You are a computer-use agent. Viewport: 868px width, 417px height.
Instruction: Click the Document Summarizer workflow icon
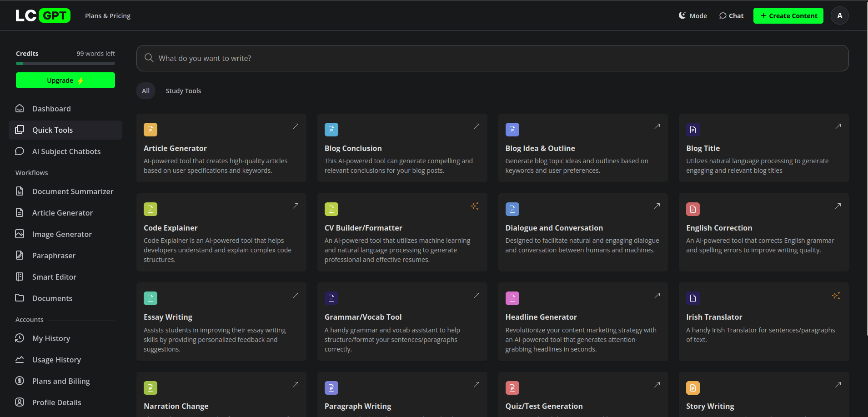(x=20, y=191)
